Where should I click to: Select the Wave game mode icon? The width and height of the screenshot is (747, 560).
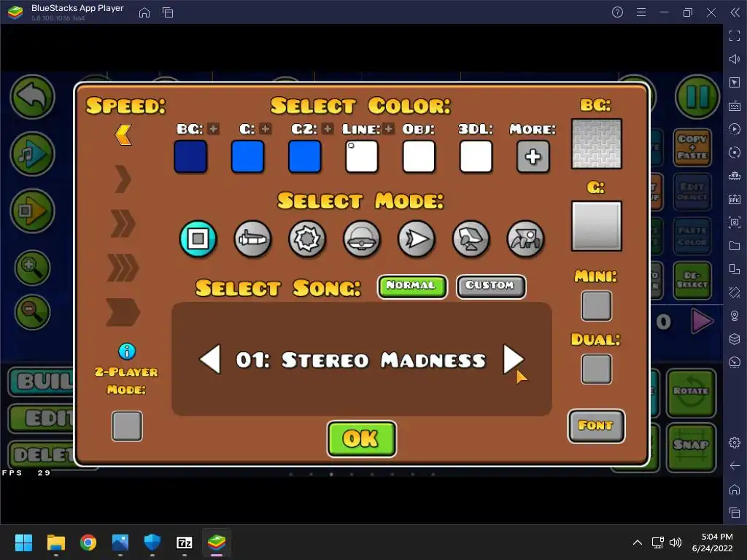click(x=417, y=238)
